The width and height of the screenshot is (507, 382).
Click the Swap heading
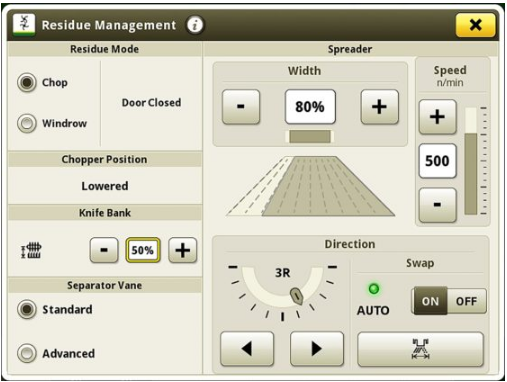420,263
